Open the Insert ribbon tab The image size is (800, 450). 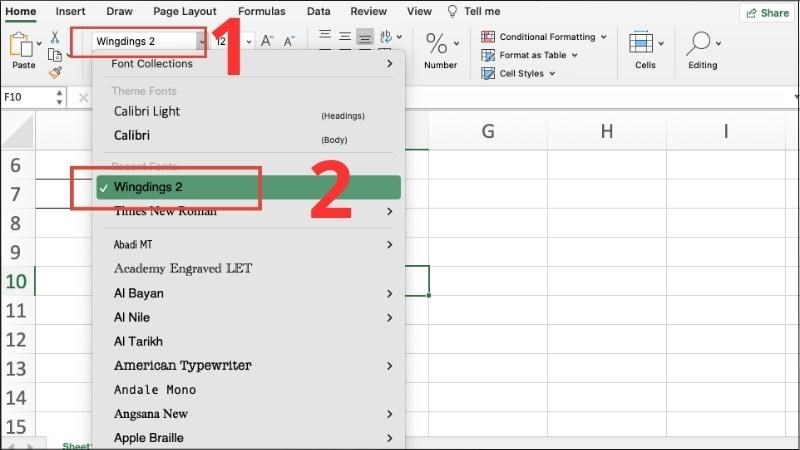pos(70,11)
